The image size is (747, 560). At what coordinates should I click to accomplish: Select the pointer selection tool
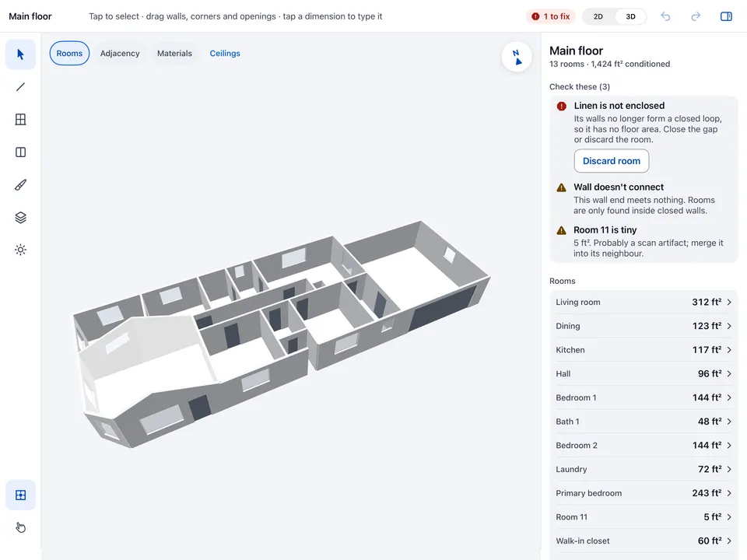[20, 54]
